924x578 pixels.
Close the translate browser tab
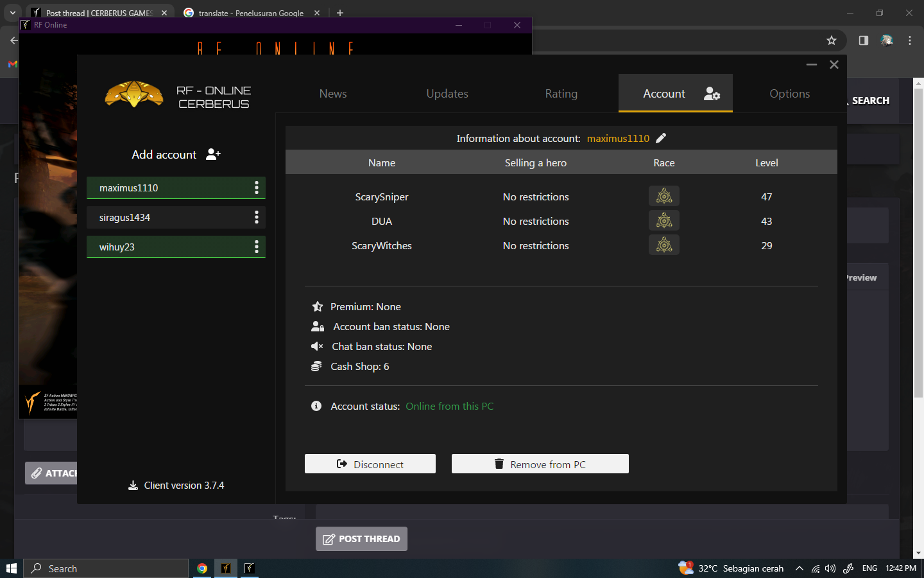point(317,13)
